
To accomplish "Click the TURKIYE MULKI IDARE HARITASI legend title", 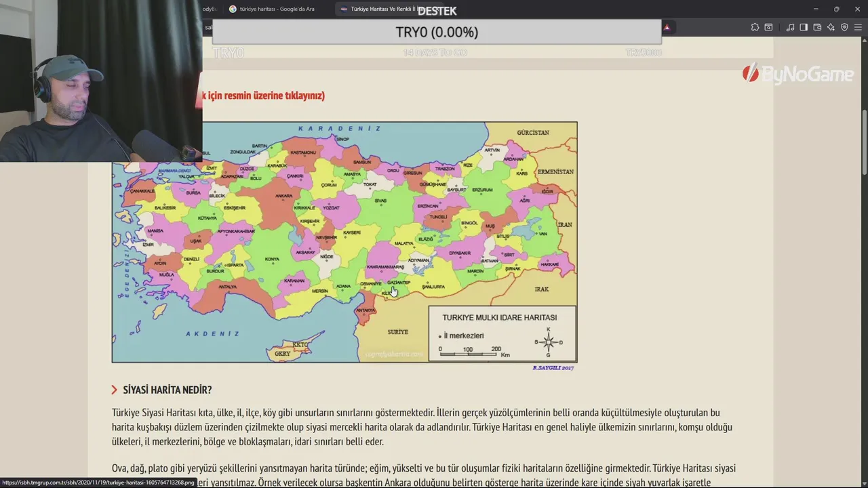I will (500, 317).
